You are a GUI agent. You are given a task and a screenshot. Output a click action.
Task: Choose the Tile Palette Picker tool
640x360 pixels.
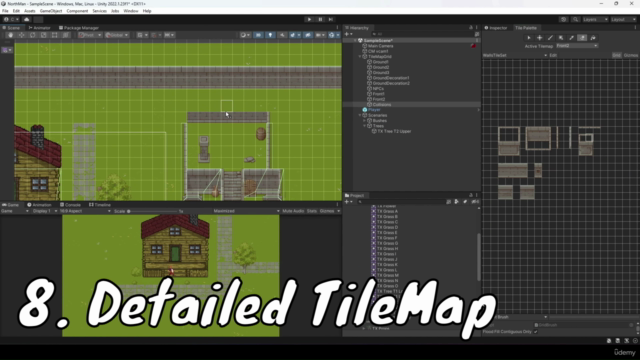(x=571, y=38)
